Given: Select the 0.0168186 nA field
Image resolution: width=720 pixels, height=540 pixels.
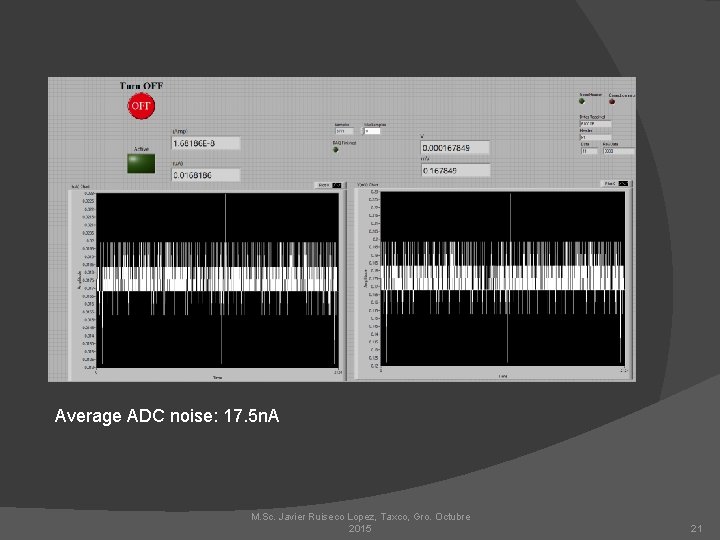Looking at the screenshot, I should click(206, 175).
